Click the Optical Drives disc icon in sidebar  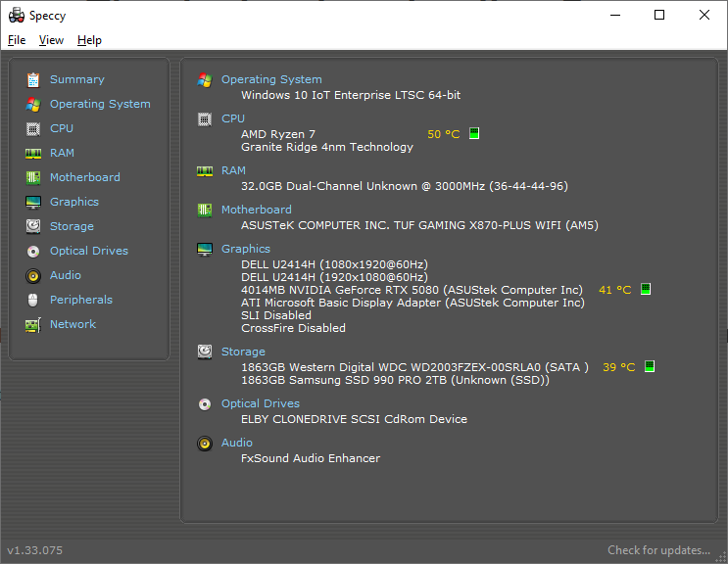point(33,251)
